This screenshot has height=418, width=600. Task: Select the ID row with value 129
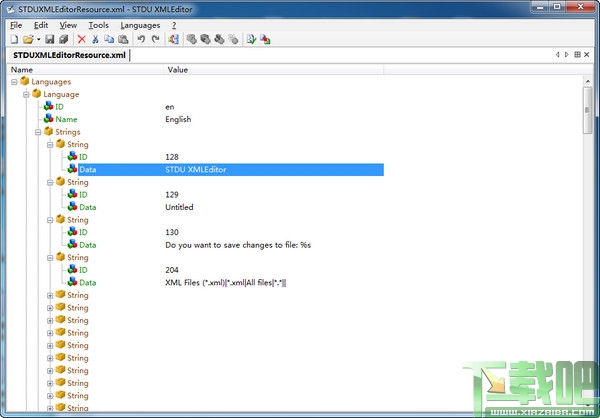(83, 195)
